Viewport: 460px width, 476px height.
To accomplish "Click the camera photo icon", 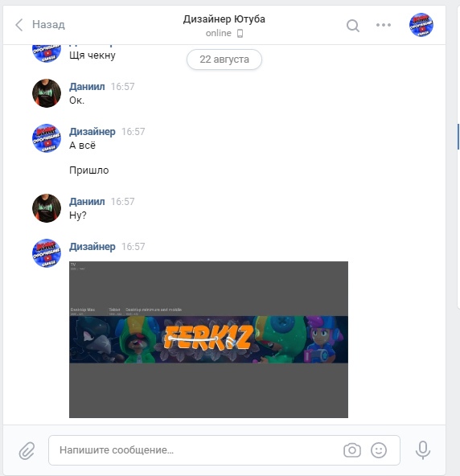I will click(x=352, y=450).
